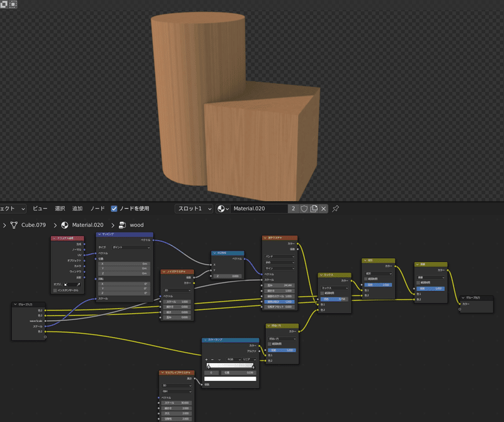Click the Cube.079 mesh icon in breadcrumb
The image size is (504, 422).
pos(14,225)
